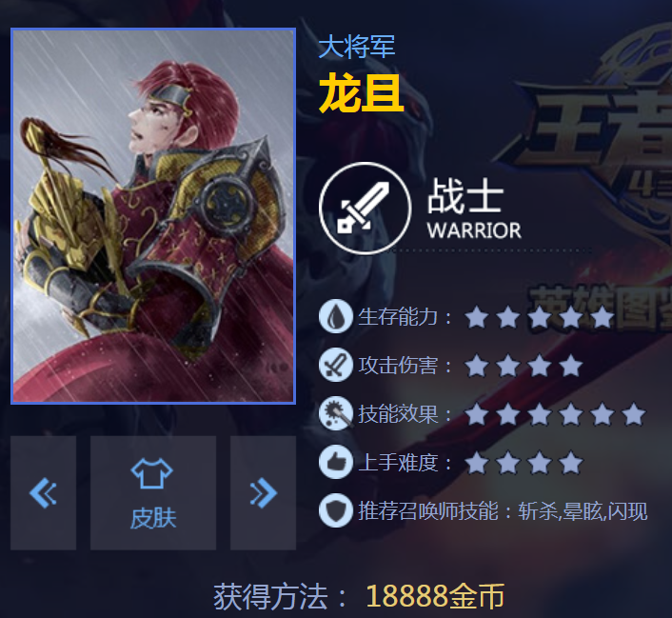
Task: Click the difficulty thumbs-up icon
Action: (x=336, y=462)
